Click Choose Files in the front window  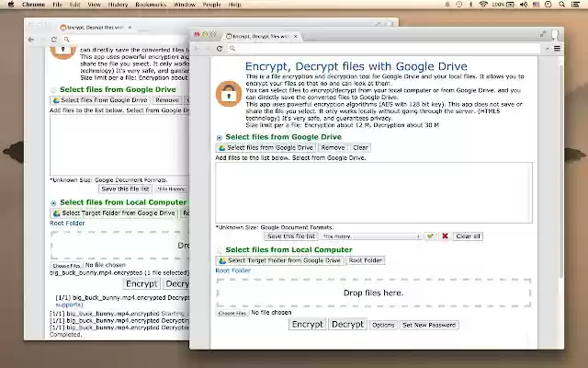pos(232,313)
